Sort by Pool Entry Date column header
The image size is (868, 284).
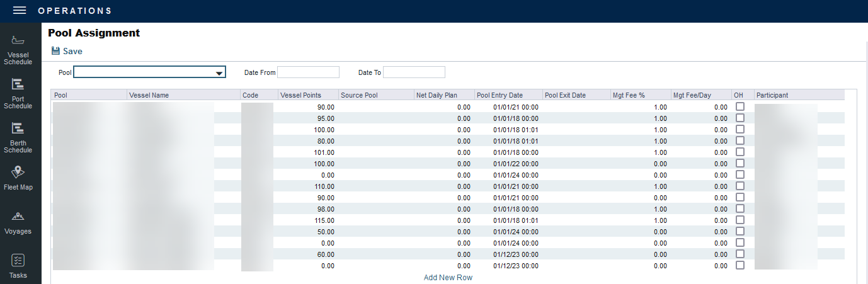[500, 95]
